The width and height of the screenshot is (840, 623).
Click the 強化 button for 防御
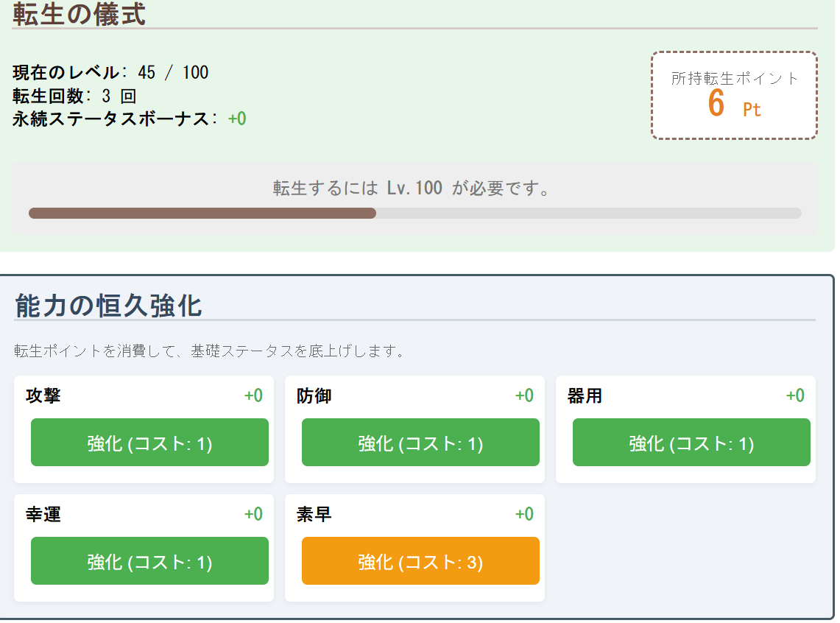tap(420, 443)
